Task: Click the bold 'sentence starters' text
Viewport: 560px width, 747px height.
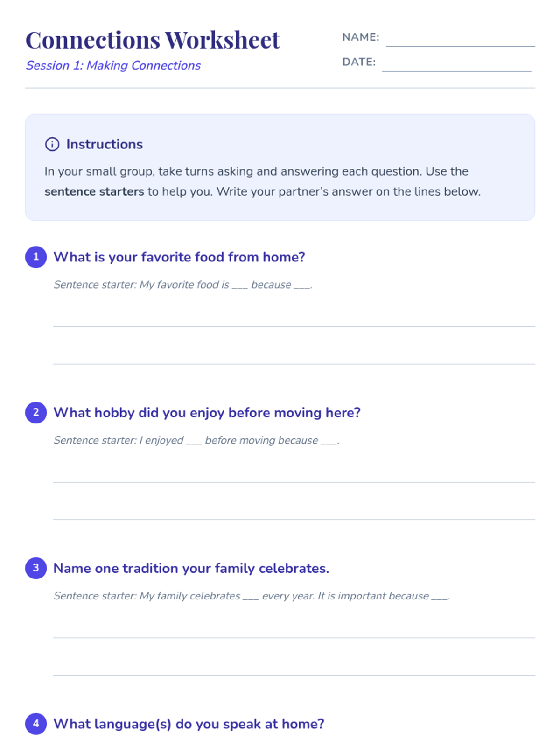Action: [94, 192]
